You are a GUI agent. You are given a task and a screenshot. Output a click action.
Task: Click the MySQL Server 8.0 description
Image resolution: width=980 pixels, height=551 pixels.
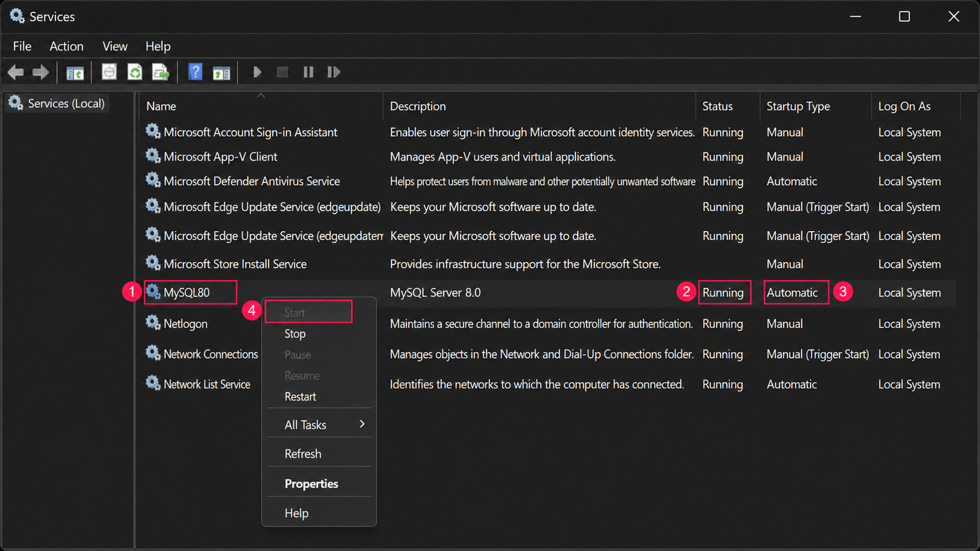(435, 292)
